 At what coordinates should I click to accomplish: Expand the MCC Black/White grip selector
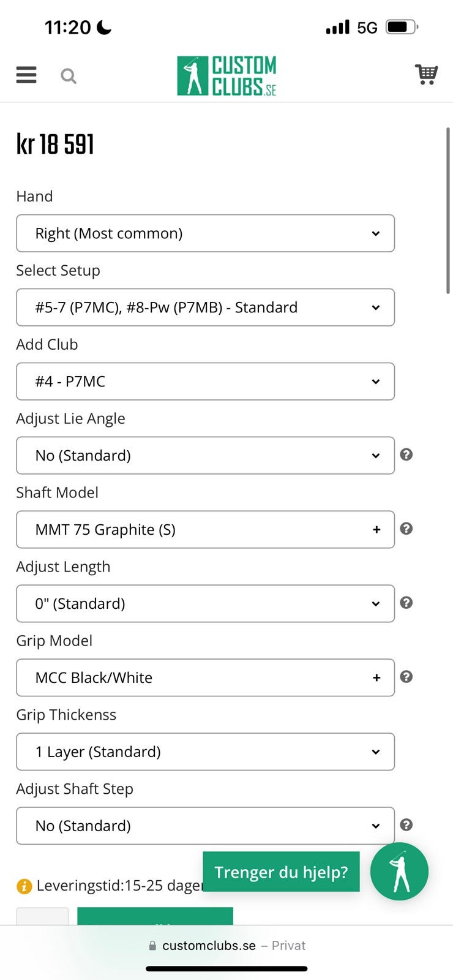[x=205, y=678]
